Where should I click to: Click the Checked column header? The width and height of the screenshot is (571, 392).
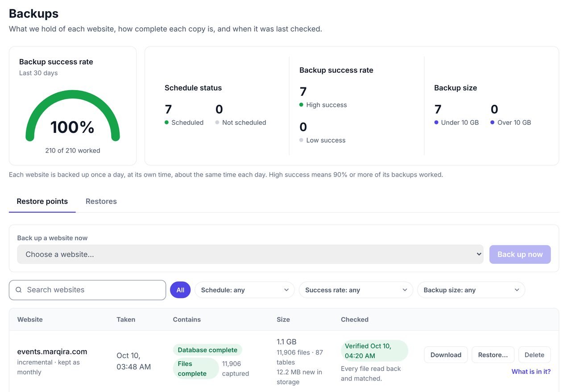(x=355, y=319)
